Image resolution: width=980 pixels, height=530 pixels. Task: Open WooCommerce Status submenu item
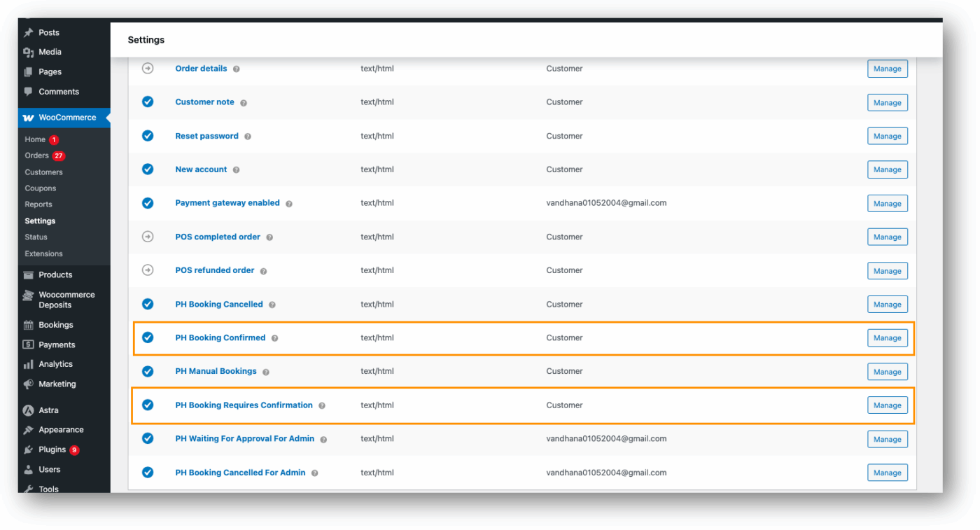[36, 237]
